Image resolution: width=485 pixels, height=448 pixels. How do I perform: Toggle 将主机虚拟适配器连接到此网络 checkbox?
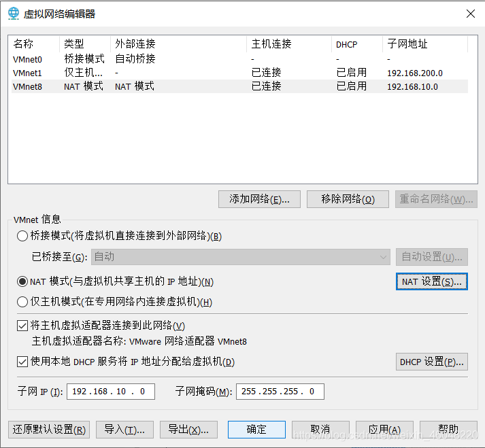pyautogui.click(x=22, y=326)
